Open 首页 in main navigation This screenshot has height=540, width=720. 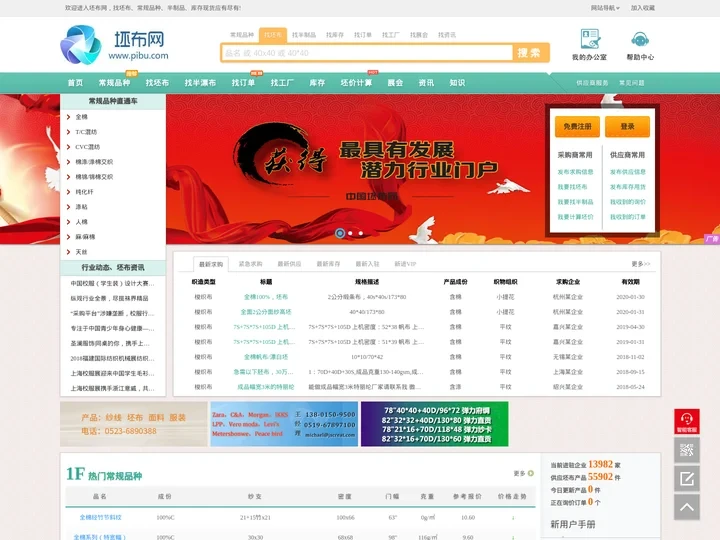[75, 83]
